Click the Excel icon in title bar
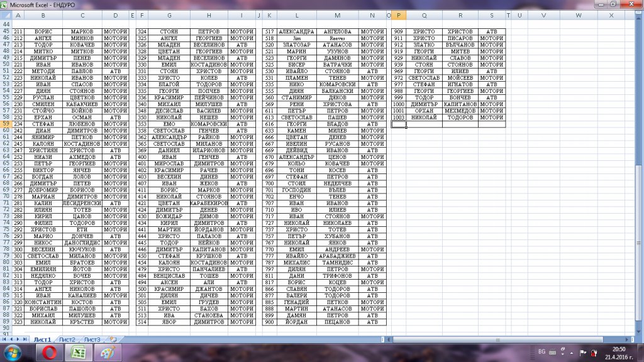Screen dimensions: 644x362 coord(4,5)
